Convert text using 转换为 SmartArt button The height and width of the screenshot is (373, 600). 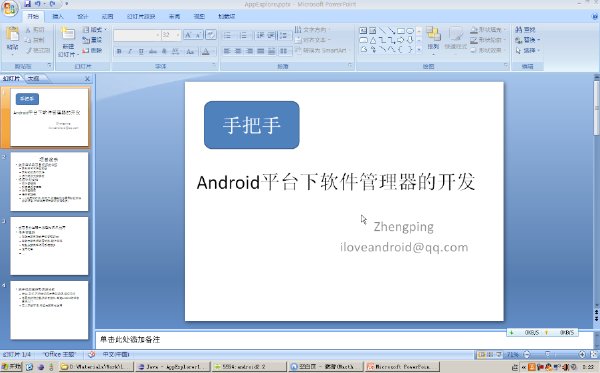click(x=322, y=50)
